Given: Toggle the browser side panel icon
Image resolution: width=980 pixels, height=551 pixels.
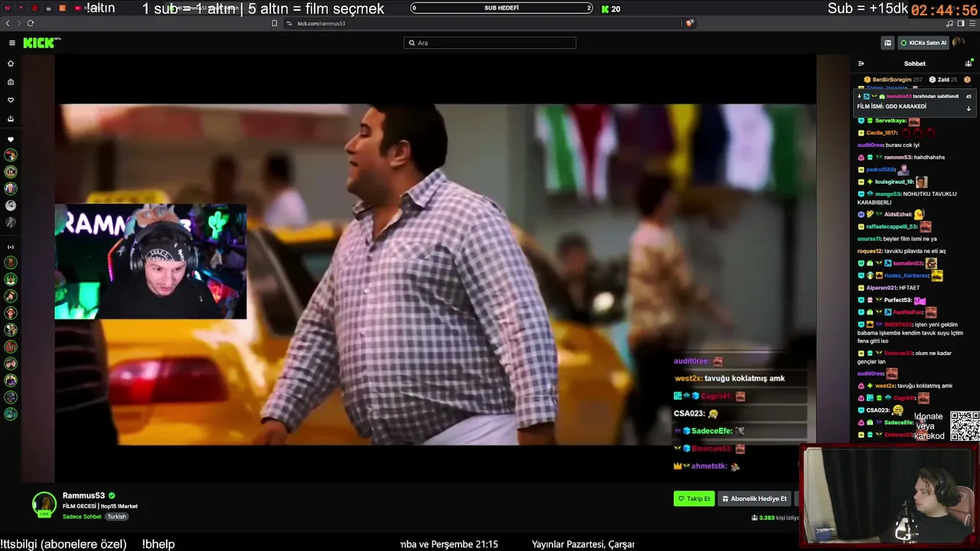Looking at the screenshot, I should 961,23.
